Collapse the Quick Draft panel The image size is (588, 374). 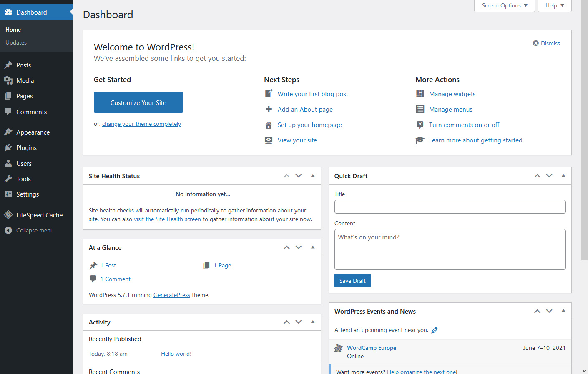[x=563, y=176]
